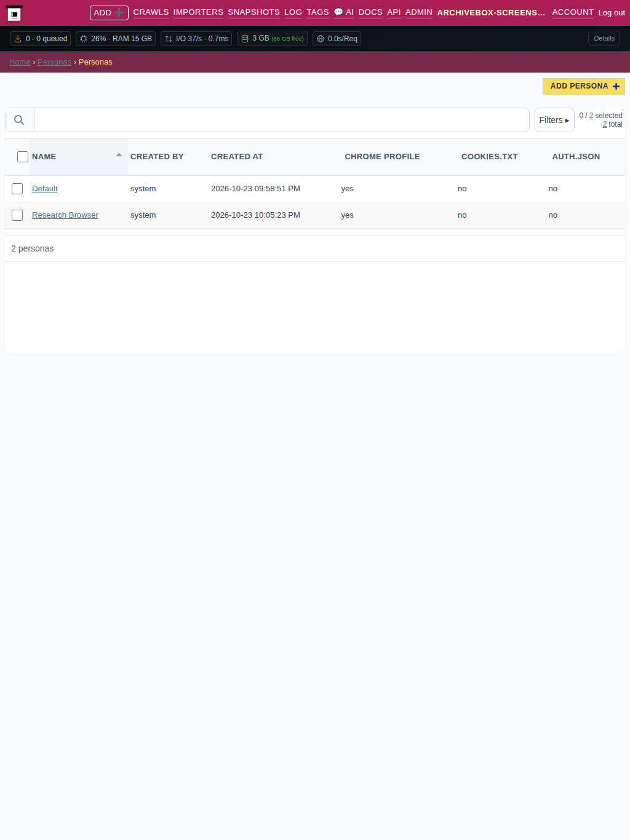Open the AI chat link
This screenshot has height=840, width=630.
pos(344,12)
